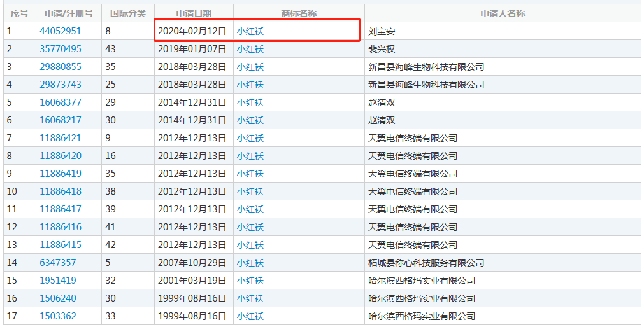Select applicant name 裴兴权
This screenshot has width=644, height=327.
point(382,49)
